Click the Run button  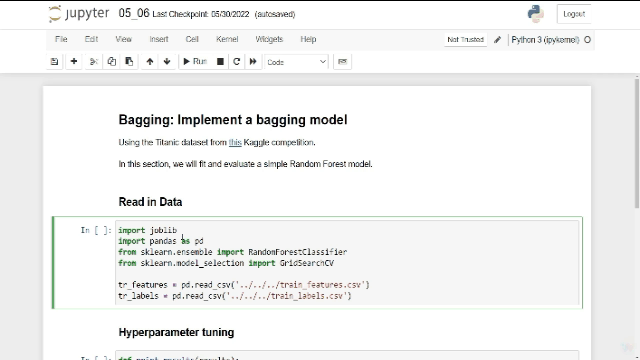tap(195, 62)
